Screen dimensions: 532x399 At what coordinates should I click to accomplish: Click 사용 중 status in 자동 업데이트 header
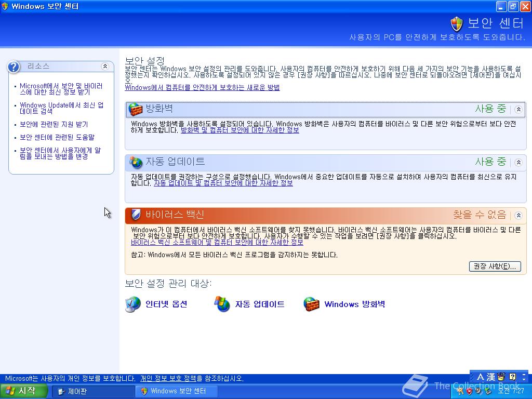[490, 162]
